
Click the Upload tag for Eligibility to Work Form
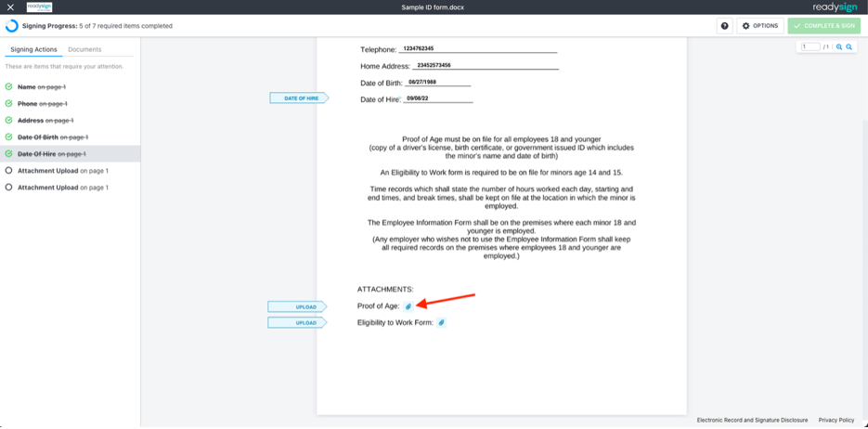coord(298,323)
